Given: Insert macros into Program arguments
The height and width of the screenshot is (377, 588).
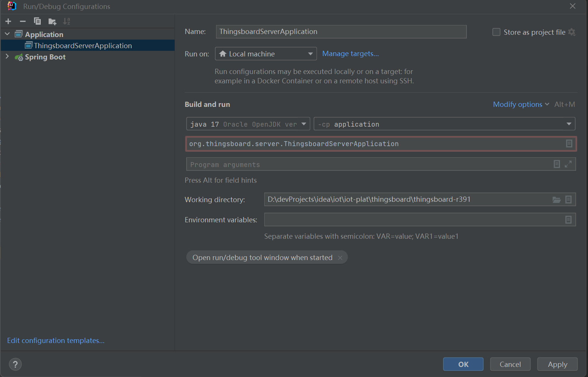Looking at the screenshot, I should tap(557, 164).
